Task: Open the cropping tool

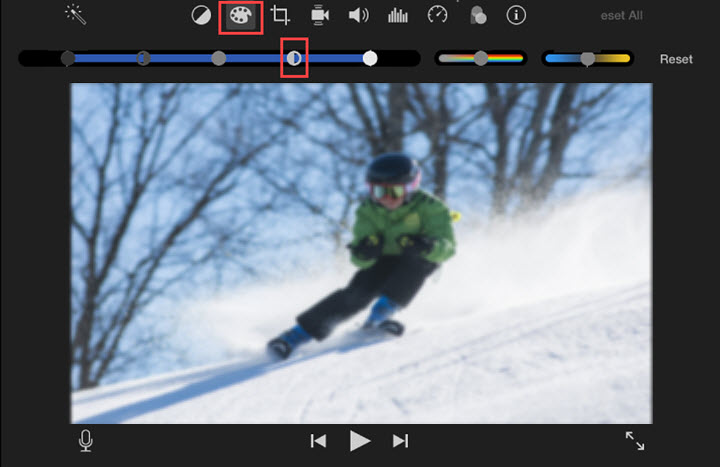Action: tap(280, 15)
